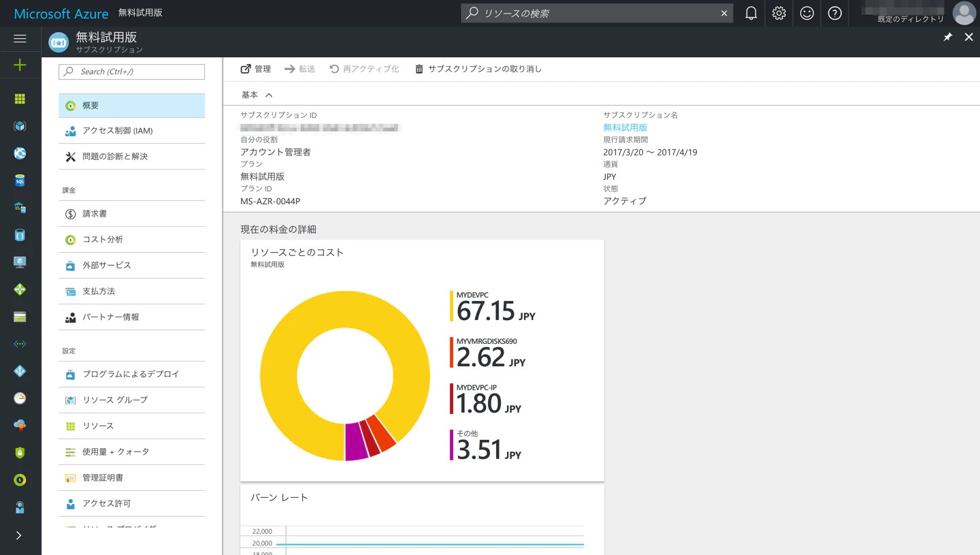This screenshot has height=555, width=980.
Task: Open Azure Active Directory blue diamond icon
Action: point(20,371)
